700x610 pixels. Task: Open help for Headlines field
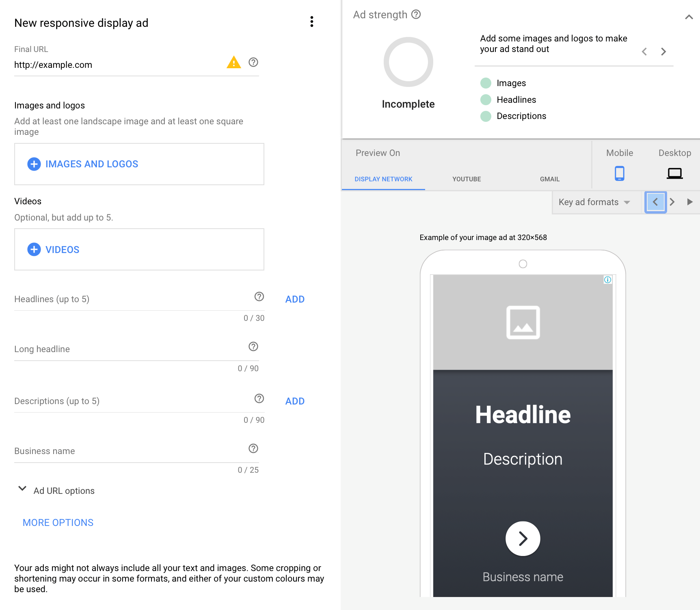point(259,296)
